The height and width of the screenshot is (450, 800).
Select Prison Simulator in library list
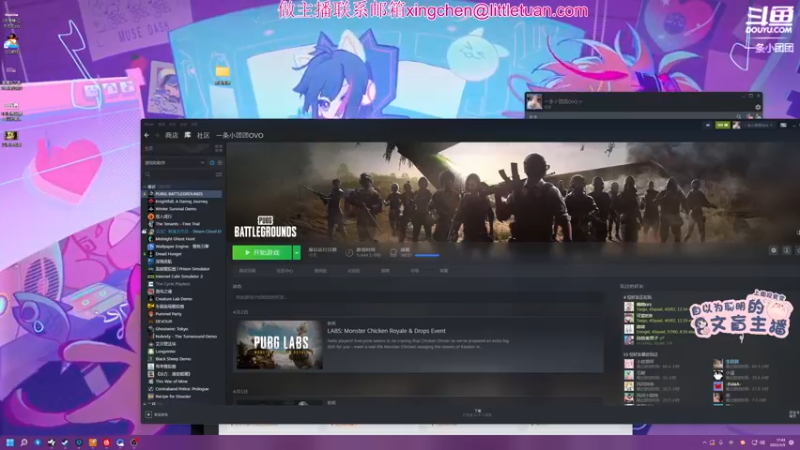tap(183, 269)
